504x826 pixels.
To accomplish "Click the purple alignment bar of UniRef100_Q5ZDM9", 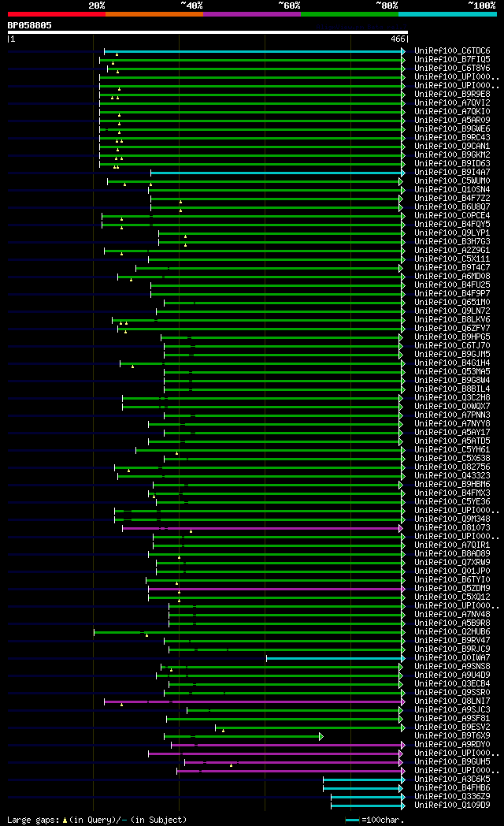I will (x=276, y=589).
